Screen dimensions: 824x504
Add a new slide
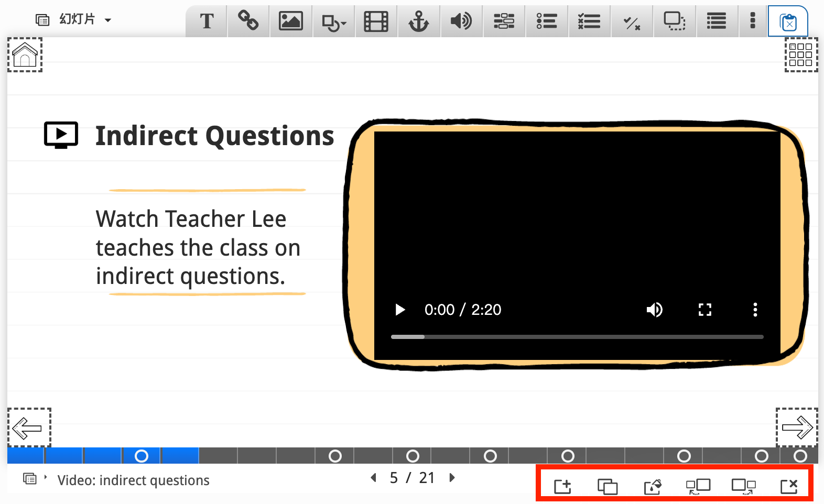coord(562,486)
